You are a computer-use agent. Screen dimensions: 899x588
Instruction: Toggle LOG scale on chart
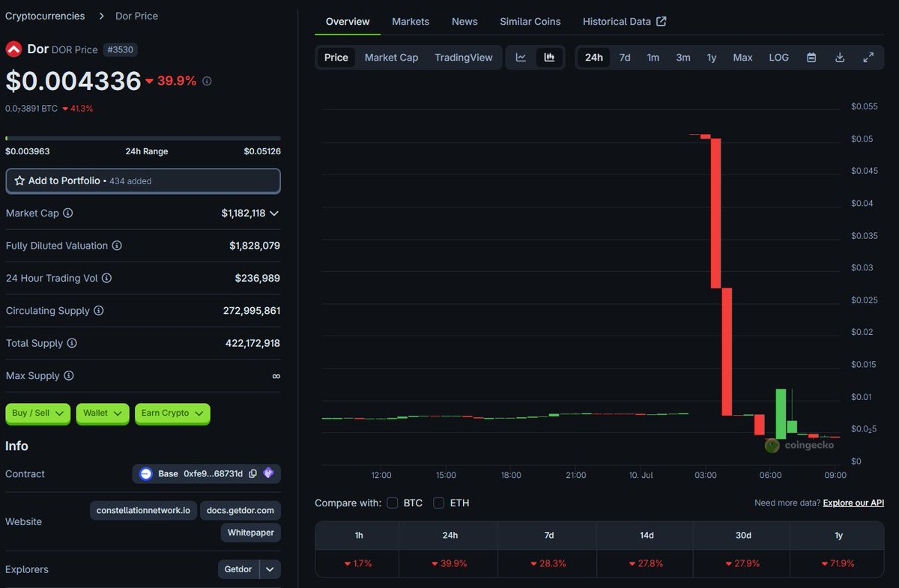[x=778, y=58]
